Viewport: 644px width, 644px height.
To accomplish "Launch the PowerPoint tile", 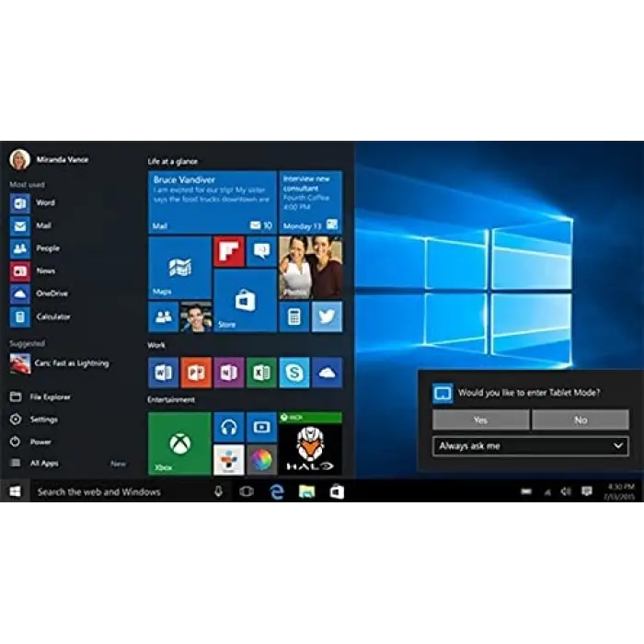I will click(x=196, y=373).
